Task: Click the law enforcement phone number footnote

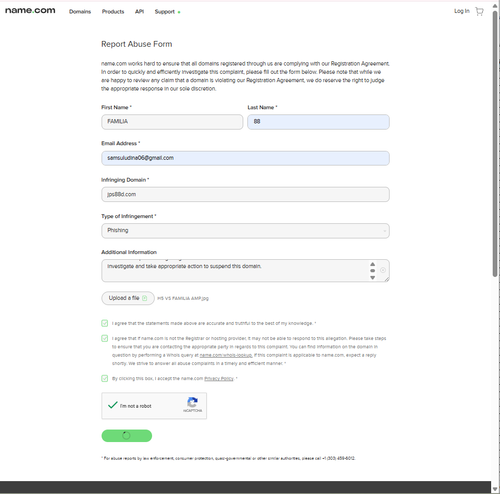Action: 228,458
